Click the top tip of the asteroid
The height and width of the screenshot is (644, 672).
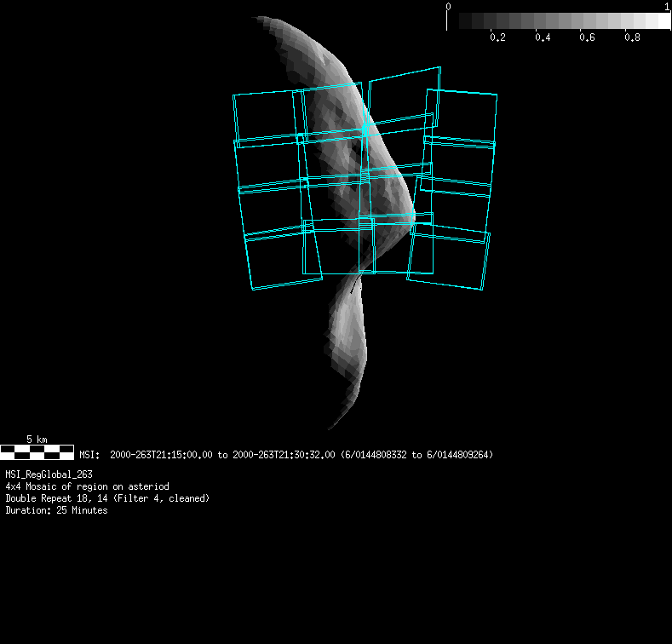point(260,18)
